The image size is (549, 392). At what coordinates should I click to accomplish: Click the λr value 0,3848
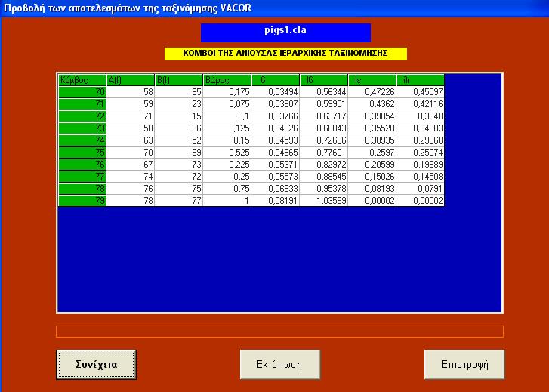coord(420,116)
